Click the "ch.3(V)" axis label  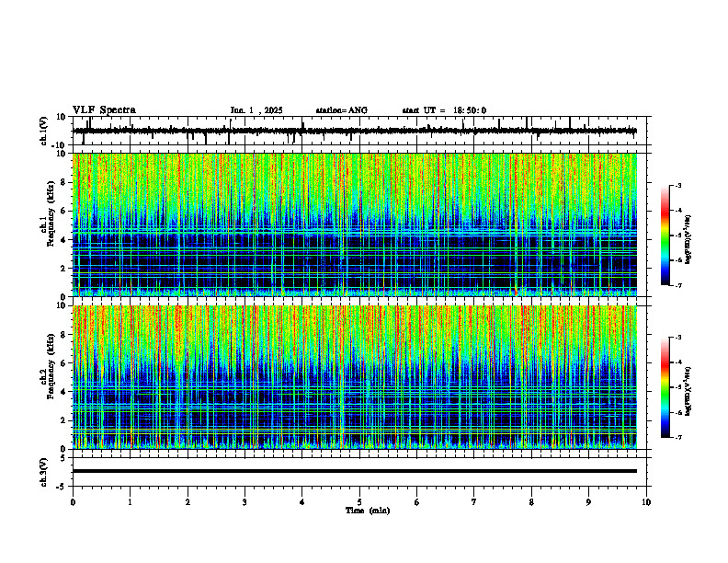pos(44,472)
